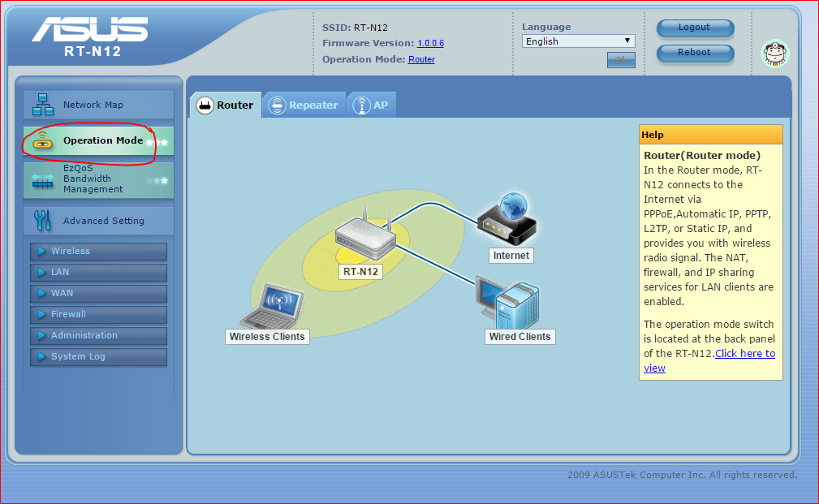Switch to the Router tab
Screen dimensions: 819x504
click(x=226, y=105)
